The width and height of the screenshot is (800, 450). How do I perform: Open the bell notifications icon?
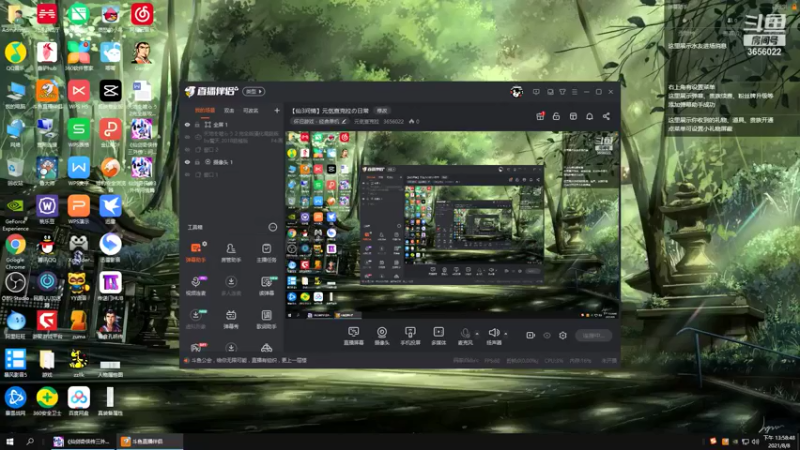pos(589,116)
